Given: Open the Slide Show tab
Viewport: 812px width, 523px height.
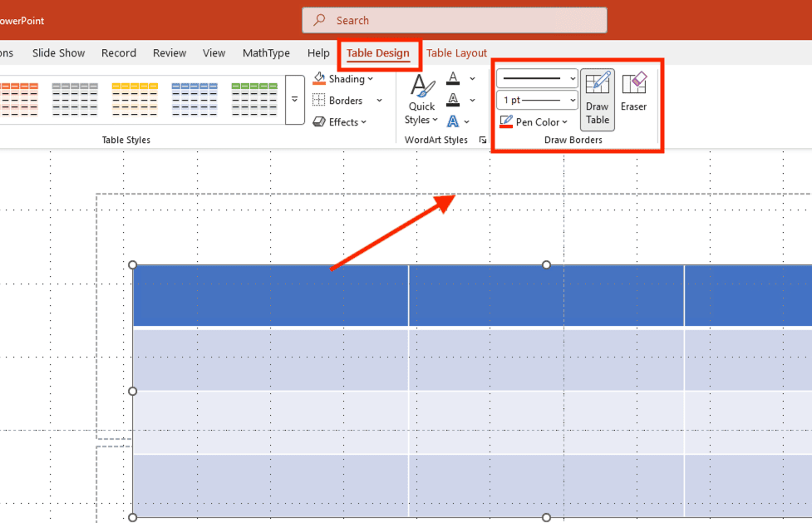Looking at the screenshot, I should (x=58, y=53).
